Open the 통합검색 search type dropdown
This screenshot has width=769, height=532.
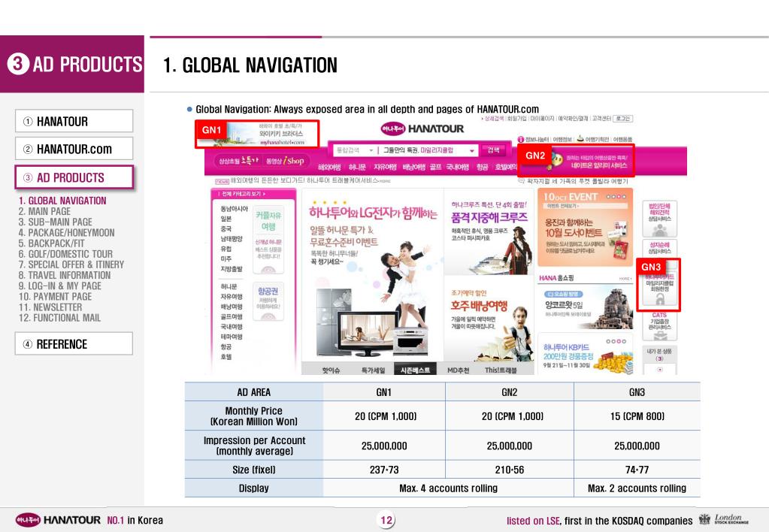pos(355,150)
